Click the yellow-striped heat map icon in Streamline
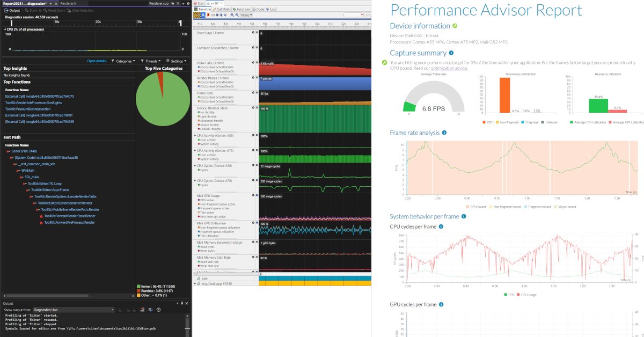 [x=196, y=15]
